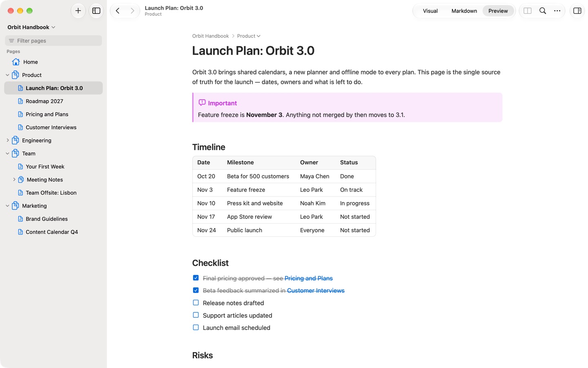Switch to the Visual tab

[x=430, y=11]
